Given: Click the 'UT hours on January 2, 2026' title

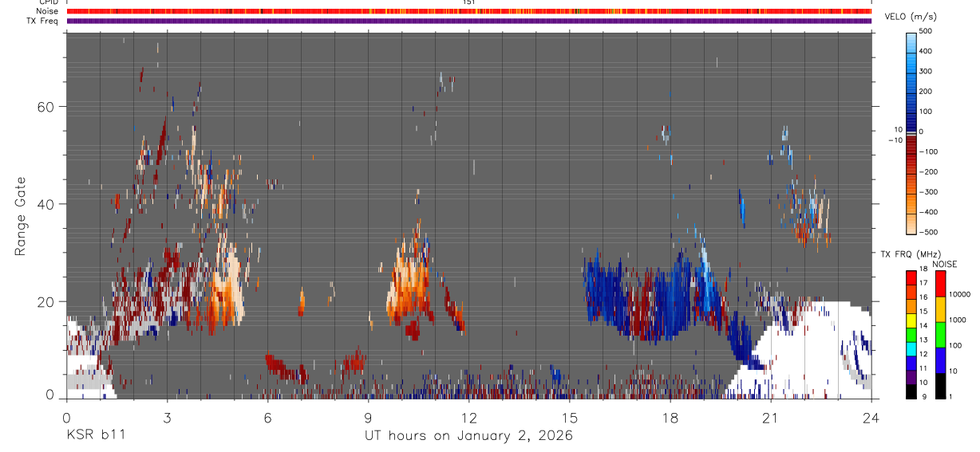Looking at the screenshot, I should pos(468,436).
